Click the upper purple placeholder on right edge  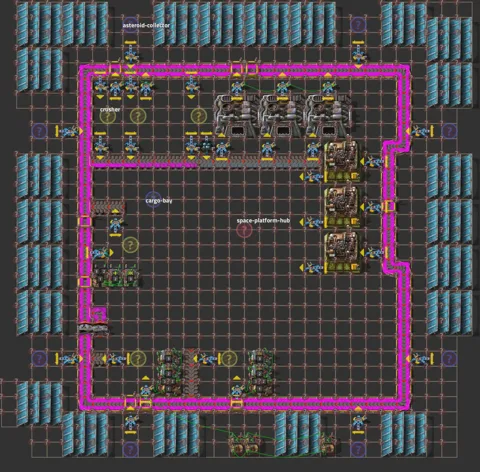tap(449, 131)
